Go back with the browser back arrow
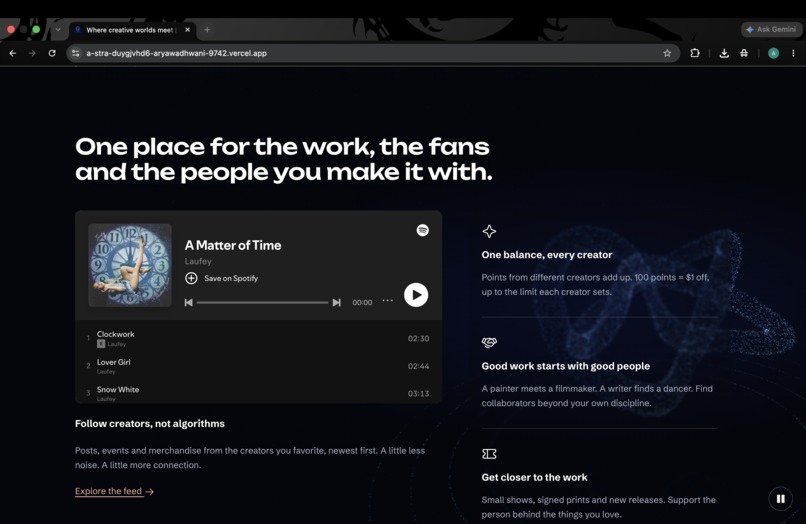The width and height of the screenshot is (806, 524). click(13, 53)
